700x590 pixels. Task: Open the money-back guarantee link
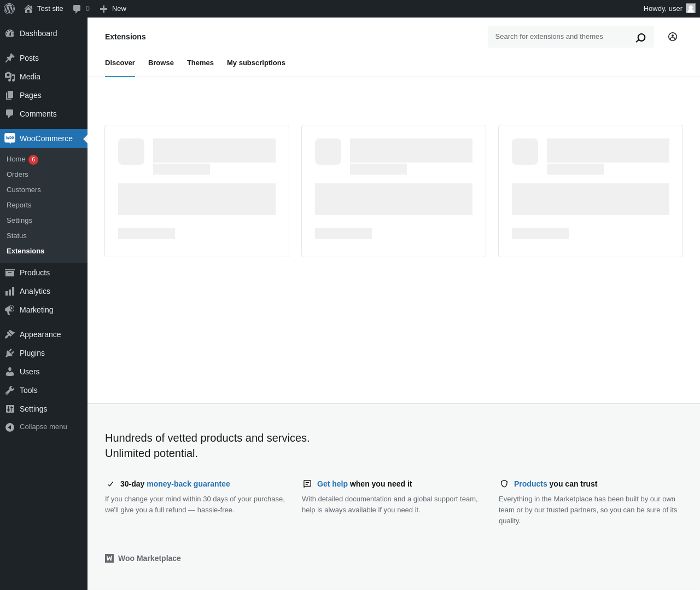click(x=188, y=484)
